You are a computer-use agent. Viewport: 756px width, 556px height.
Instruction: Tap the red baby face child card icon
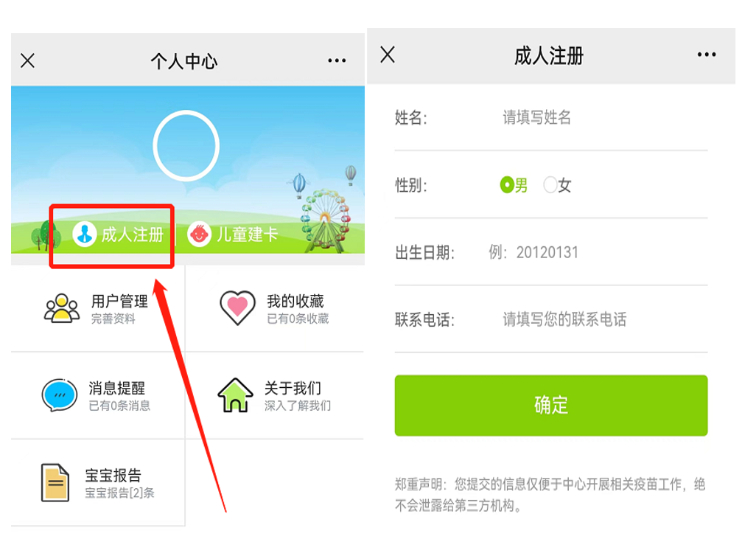point(199,234)
